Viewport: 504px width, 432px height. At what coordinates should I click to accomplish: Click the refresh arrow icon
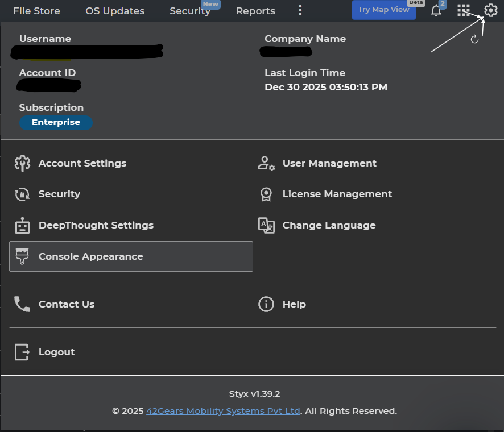click(x=475, y=39)
